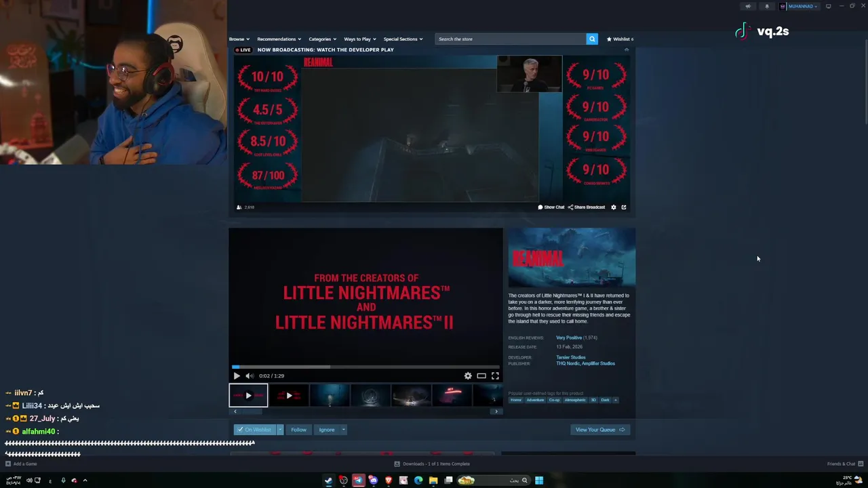The image size is (868, 488).
Task: Click the Ignore button
Action: point(327,430)
